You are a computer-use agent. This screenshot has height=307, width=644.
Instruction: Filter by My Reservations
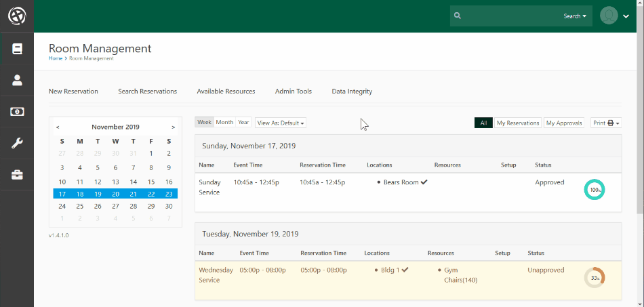click(x=518, y=123)
